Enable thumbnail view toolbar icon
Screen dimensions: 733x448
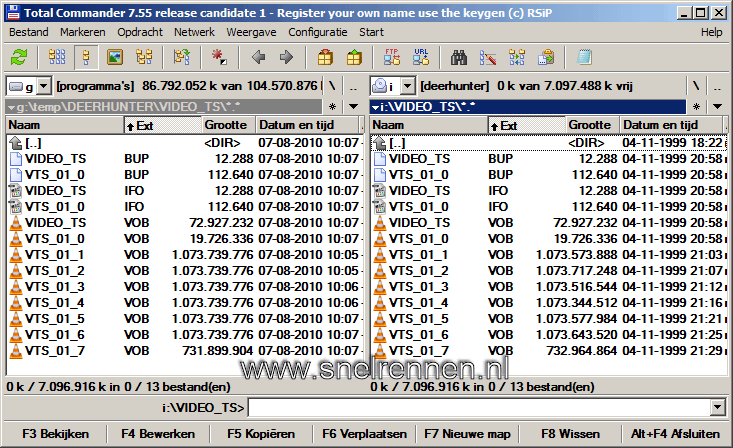tap(115, 58)
